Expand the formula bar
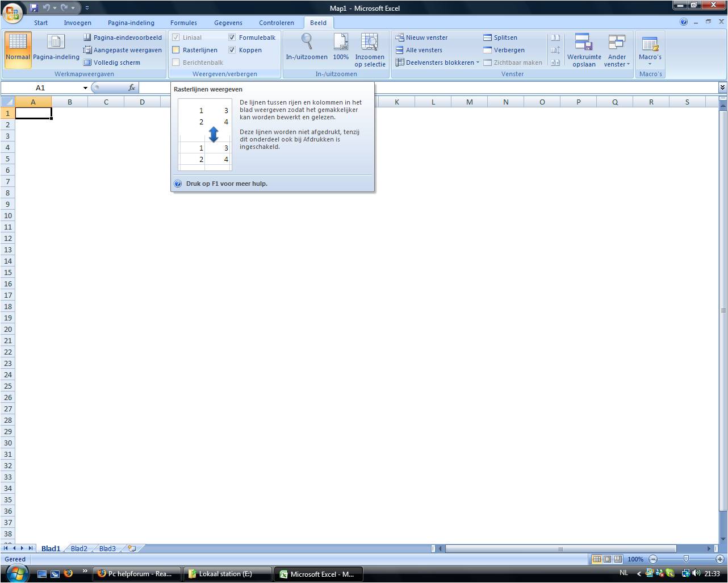 point(722,88)
